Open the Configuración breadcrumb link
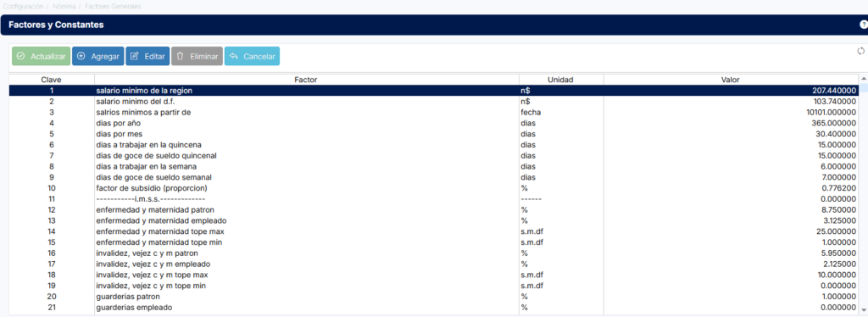Viewport: 868px width, 317px height. pos(23,7)
